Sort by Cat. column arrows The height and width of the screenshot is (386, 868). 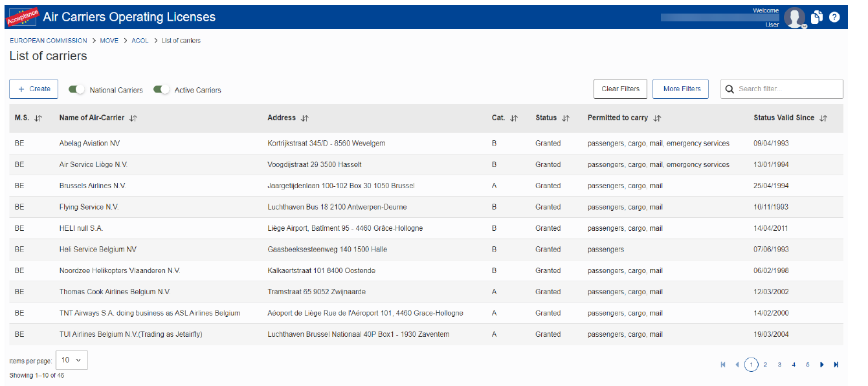click(x=514, y=118)
